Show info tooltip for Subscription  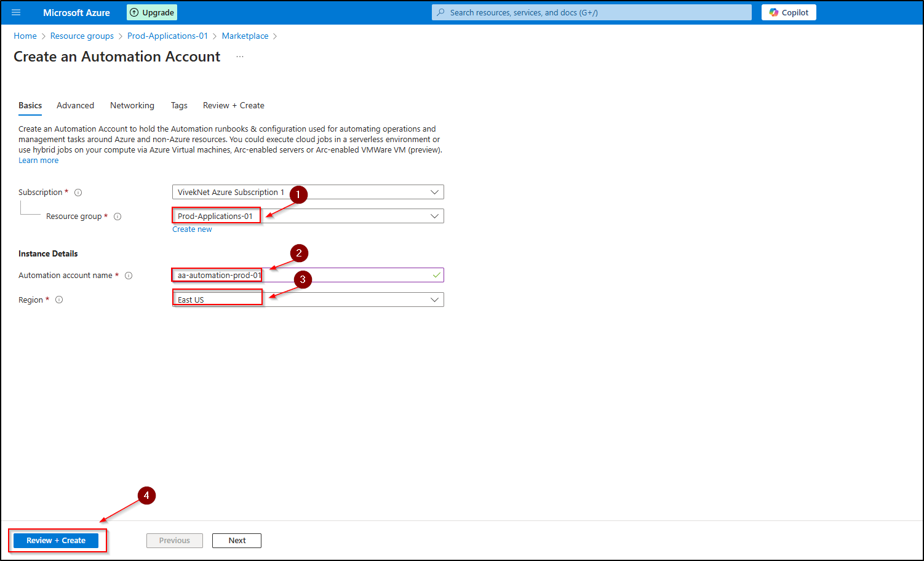point(78,193)
